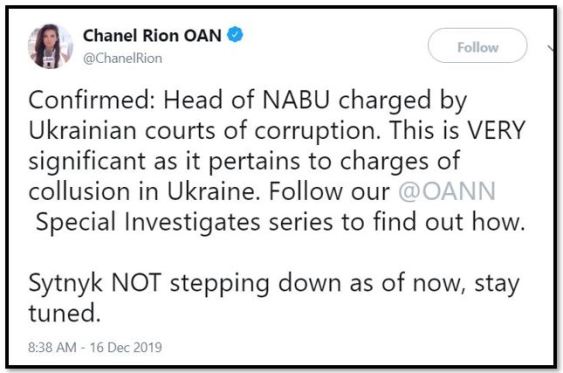The height and width of the screenshot is (373, 563).
Task: Open Chanel Rion's profile picture
Action: [51, 46]
